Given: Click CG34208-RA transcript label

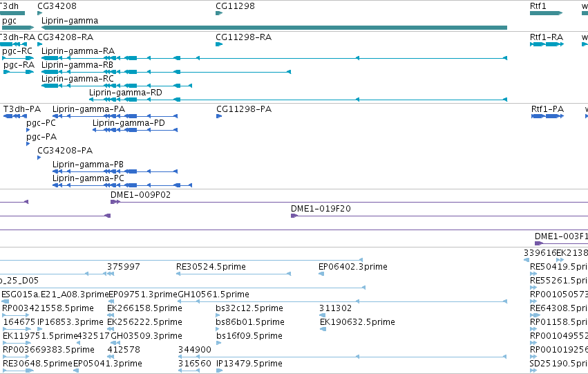Looking at the screenshot, I should 65,37.
